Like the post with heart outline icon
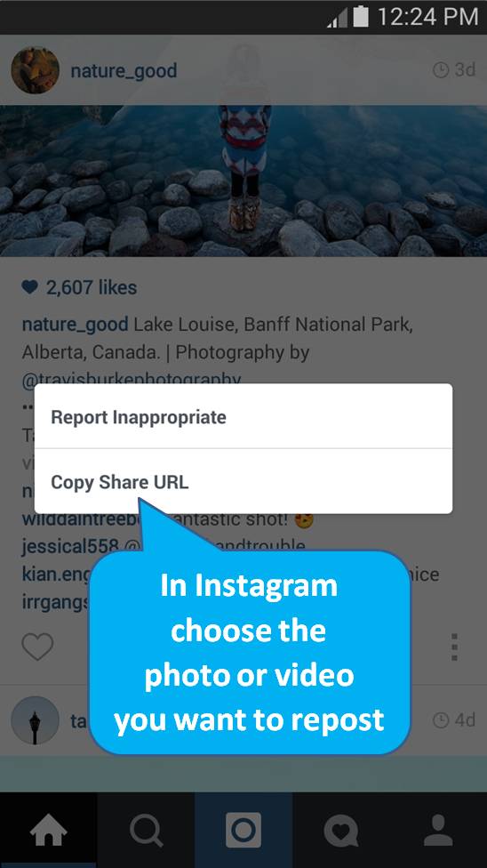 click(37, 646)
